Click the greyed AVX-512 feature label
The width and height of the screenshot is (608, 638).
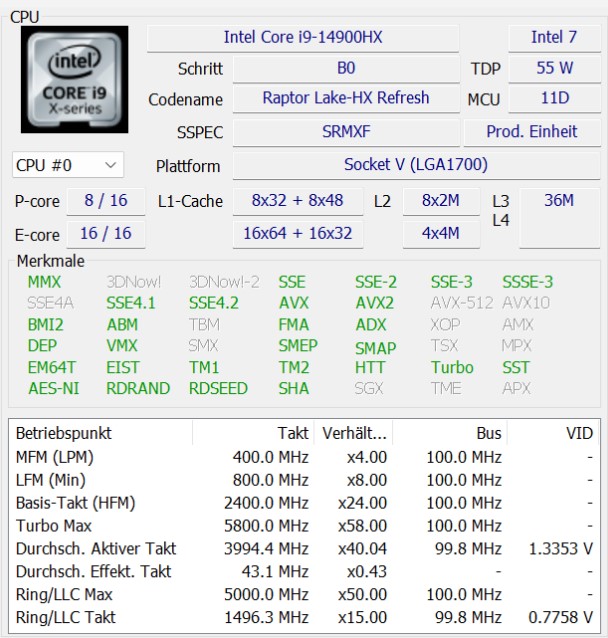pos(462,303)
